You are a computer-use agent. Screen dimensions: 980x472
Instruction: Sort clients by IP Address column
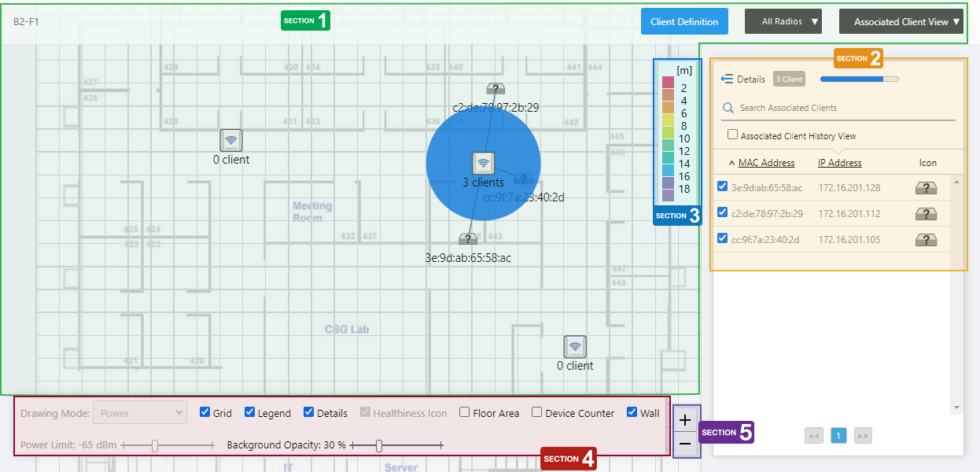coord(839,163)
